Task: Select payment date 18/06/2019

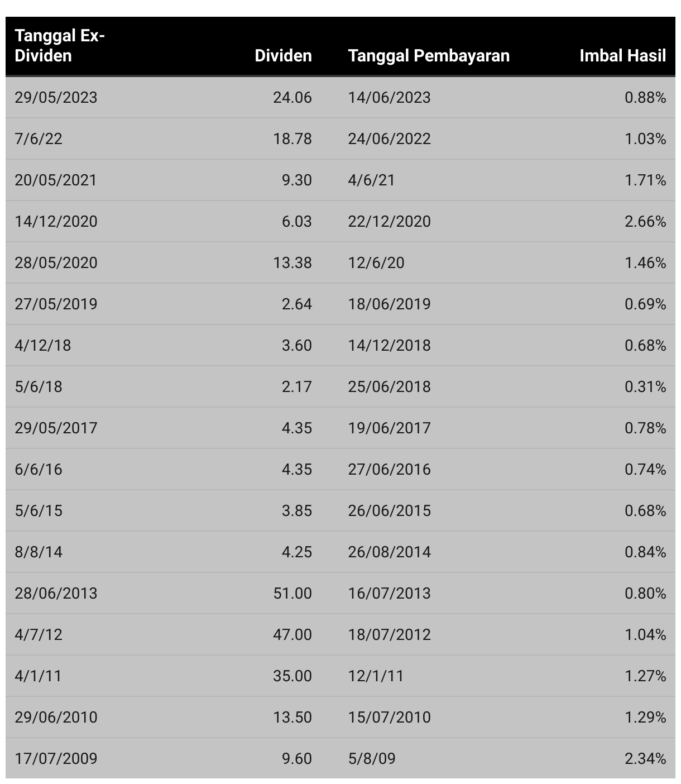Action: [389, 304]
